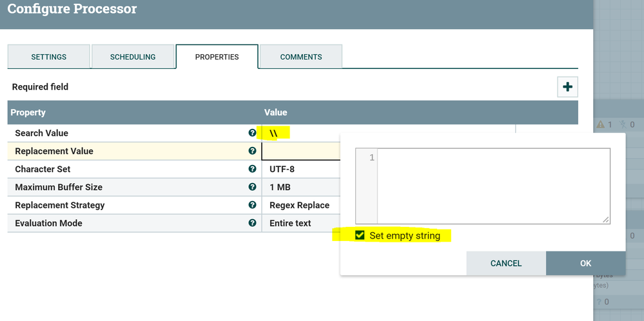Click help icon for Character Set
Screen dimensions: 644x321
point(252,169)
